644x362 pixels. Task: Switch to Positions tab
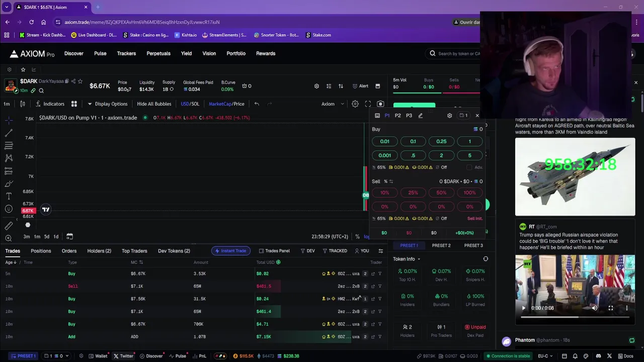41,251
